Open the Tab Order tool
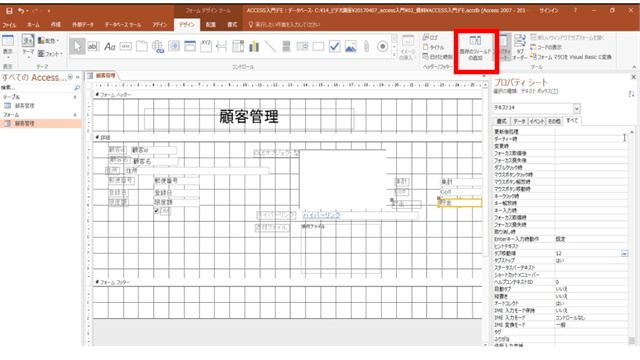 [520, 47]
